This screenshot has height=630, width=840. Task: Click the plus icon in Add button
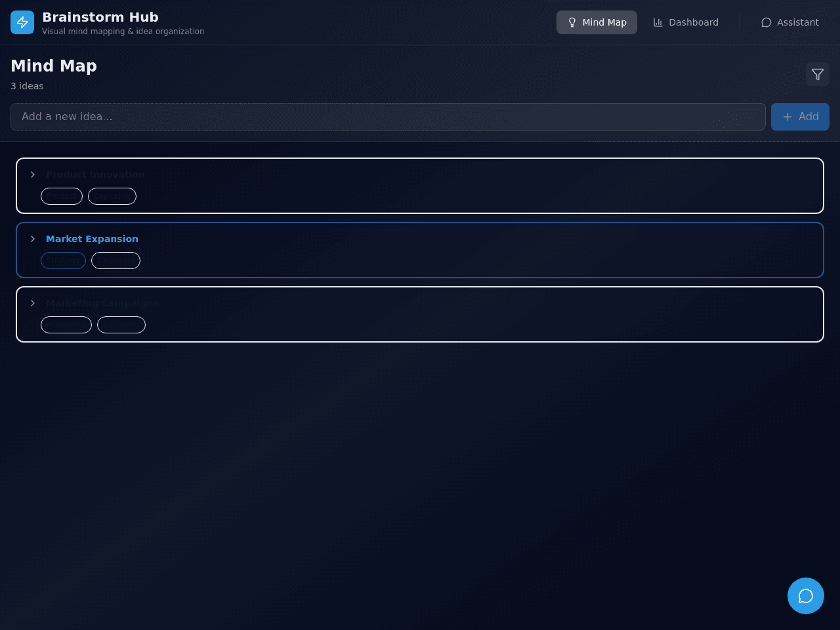(x=787, y=117)
